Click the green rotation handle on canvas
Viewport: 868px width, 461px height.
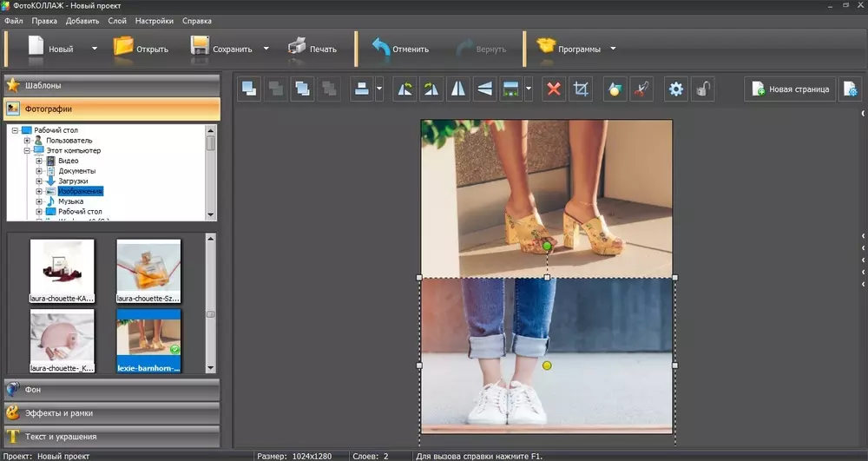click(x=547, y=247)
